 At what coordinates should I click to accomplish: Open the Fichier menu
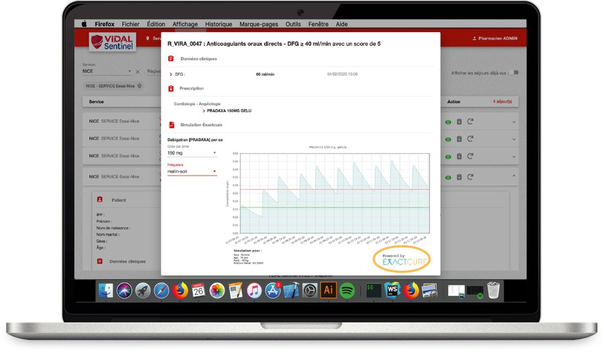click(131, 24)
